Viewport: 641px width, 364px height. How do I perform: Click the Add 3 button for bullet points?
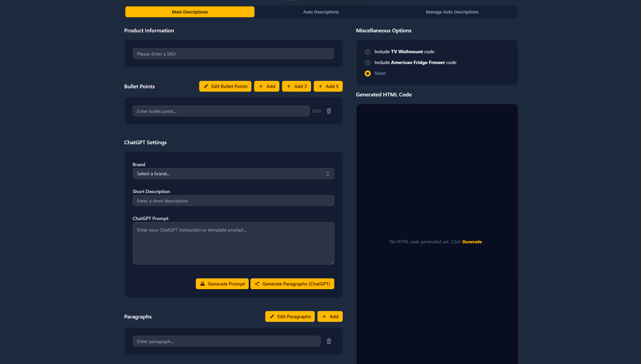coord(297,86)
